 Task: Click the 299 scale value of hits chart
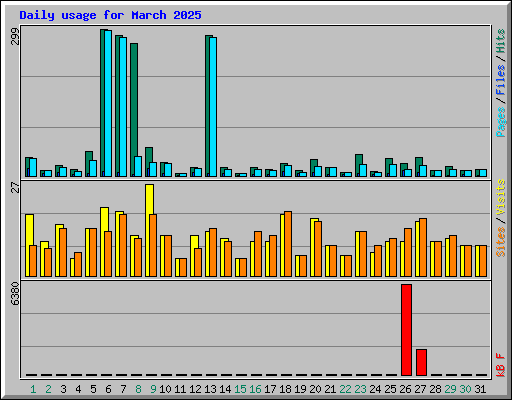15,36
